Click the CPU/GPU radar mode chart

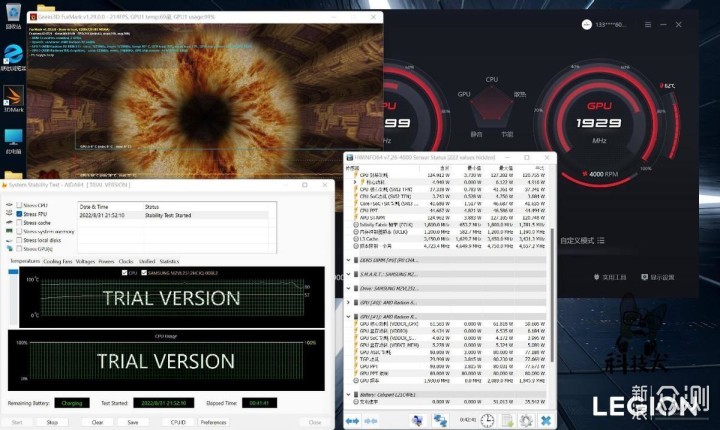[x=491, y=108]
